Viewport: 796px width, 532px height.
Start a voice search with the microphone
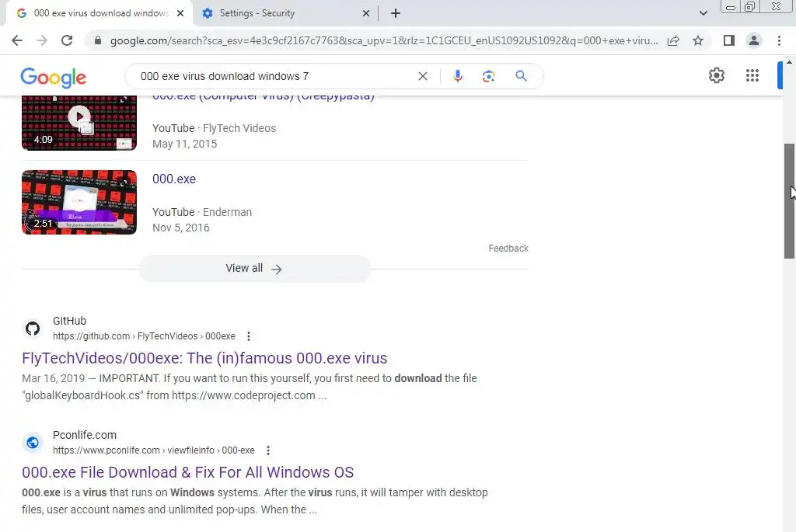[457, 76]
